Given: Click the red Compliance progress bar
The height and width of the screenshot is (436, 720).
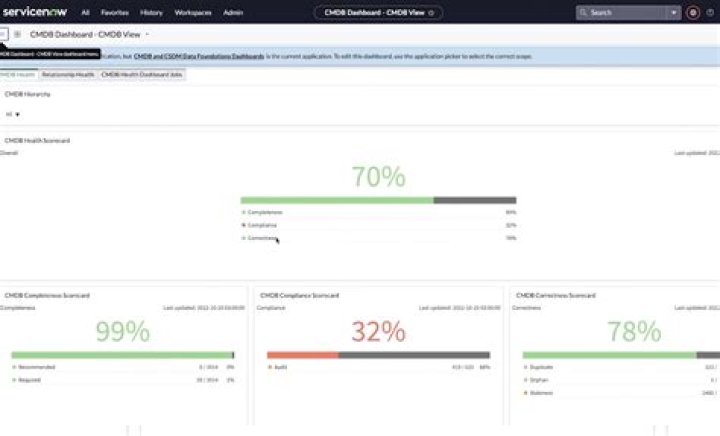Looking at the screenshot, I should 303,355.
